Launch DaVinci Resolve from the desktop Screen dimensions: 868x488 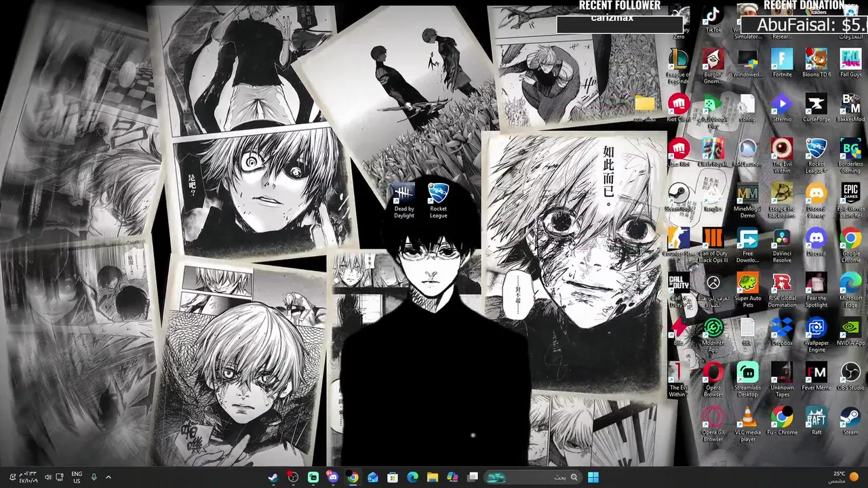(782, 245)
